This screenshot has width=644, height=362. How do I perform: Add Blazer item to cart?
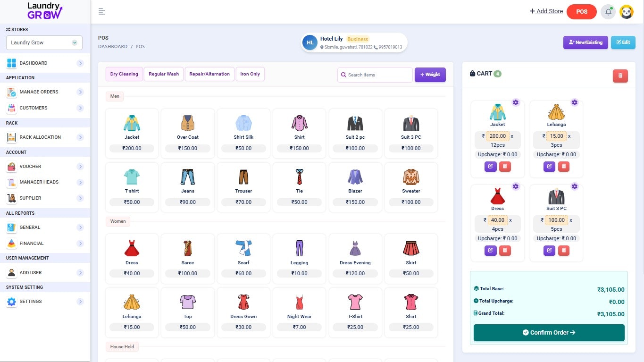(x=355, y=187)
